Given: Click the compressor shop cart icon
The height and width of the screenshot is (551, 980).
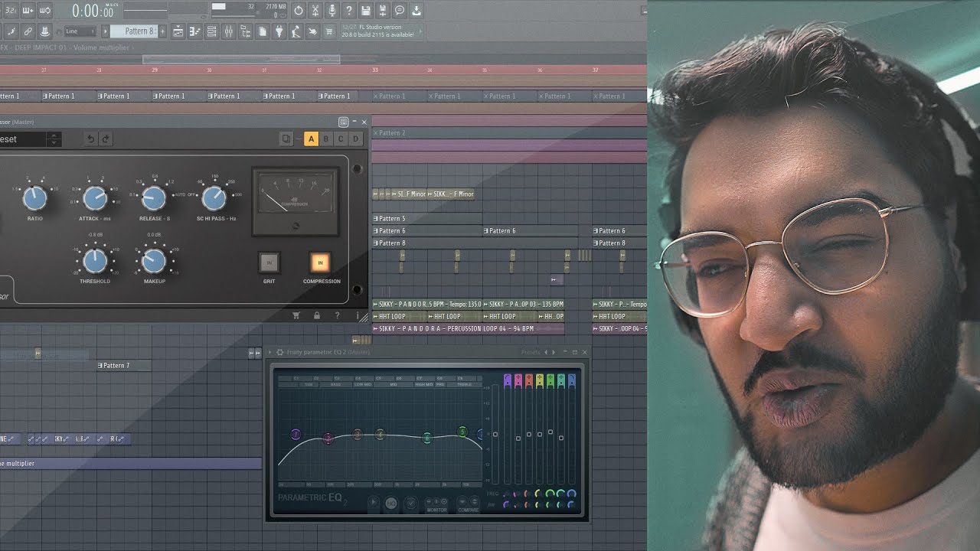Looking at the screenshot, I should point(296,315).
